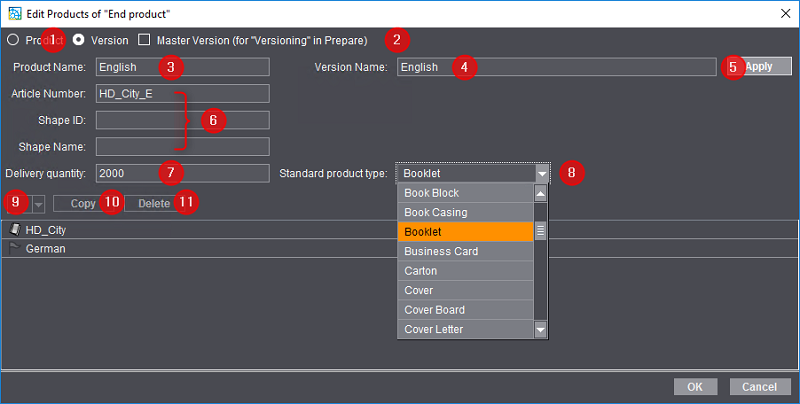Collapse the Standard product type dropdown arrow

(x=541, y=173)
